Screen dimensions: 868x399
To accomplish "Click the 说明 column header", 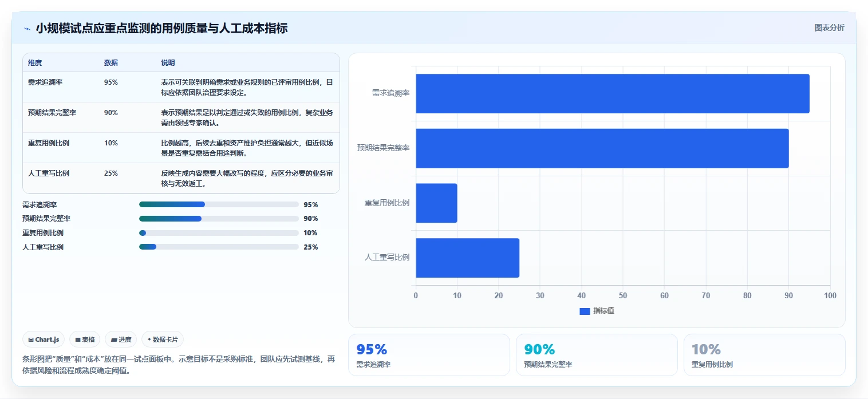I will click(168, 63).
